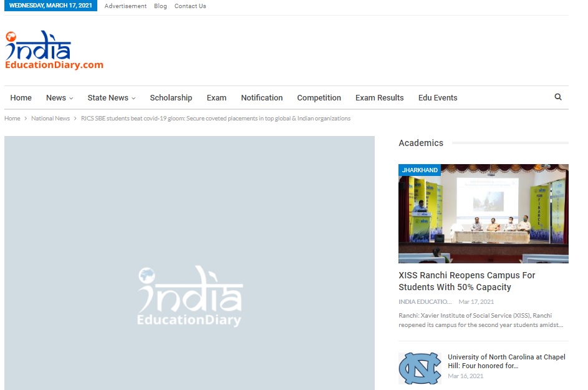The height and width of the screenshot is (390, 588).
Task: Open the XISS Ranchi Reopens Campus headline
Action: [x=466, y=281]
